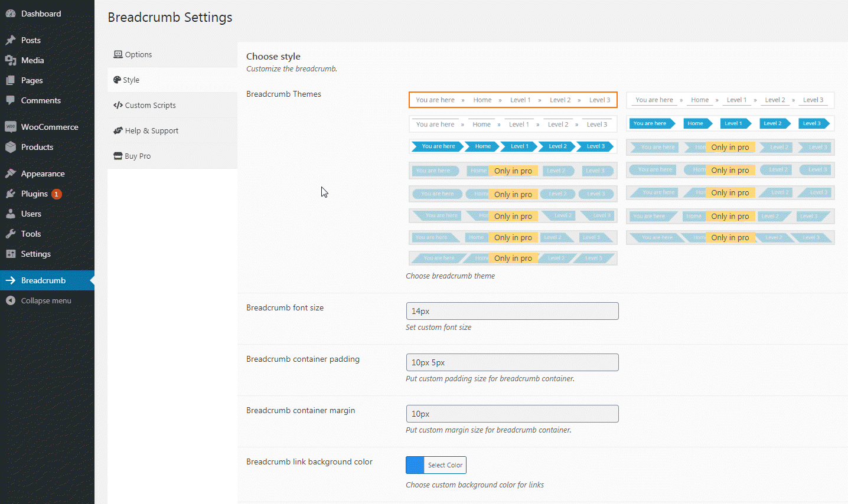The height and width of the screenshot is (504, 848).
Task: Click the WooCommerce logo icon
Action: (x=11, y=127)
